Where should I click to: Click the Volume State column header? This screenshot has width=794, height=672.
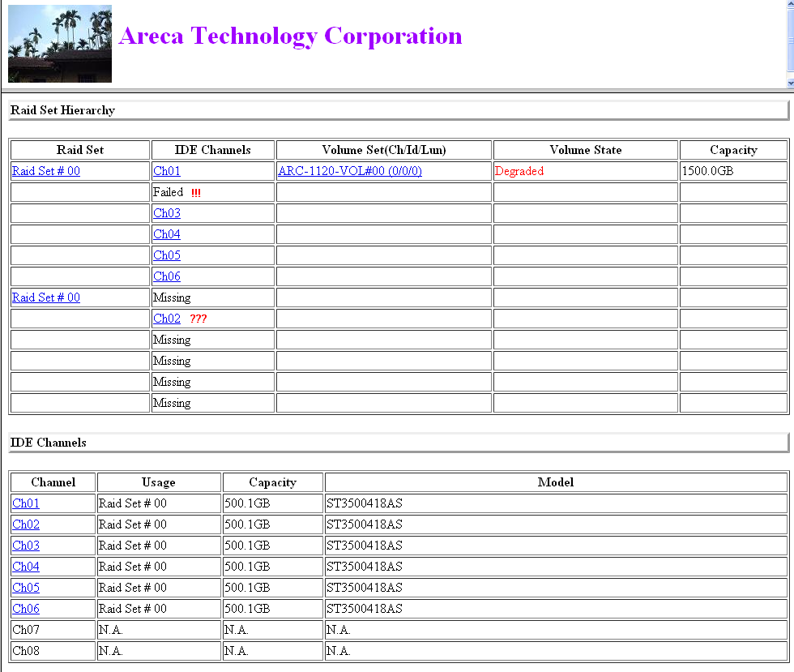585,150
